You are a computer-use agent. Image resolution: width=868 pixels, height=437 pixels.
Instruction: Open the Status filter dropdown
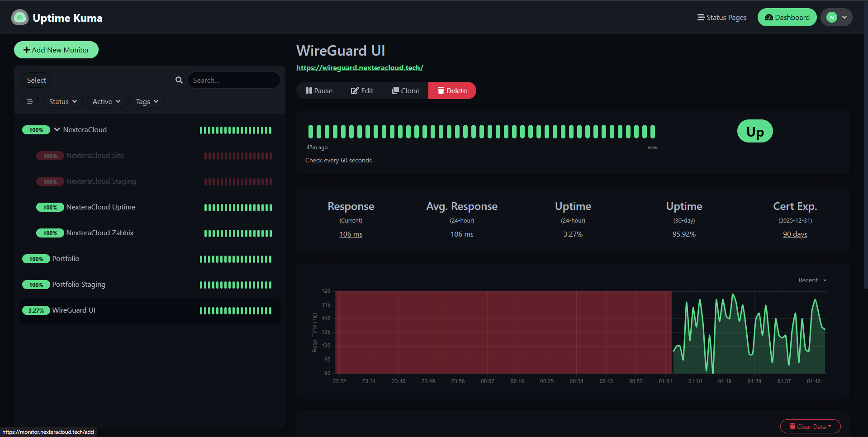click(x=62, y=101)
